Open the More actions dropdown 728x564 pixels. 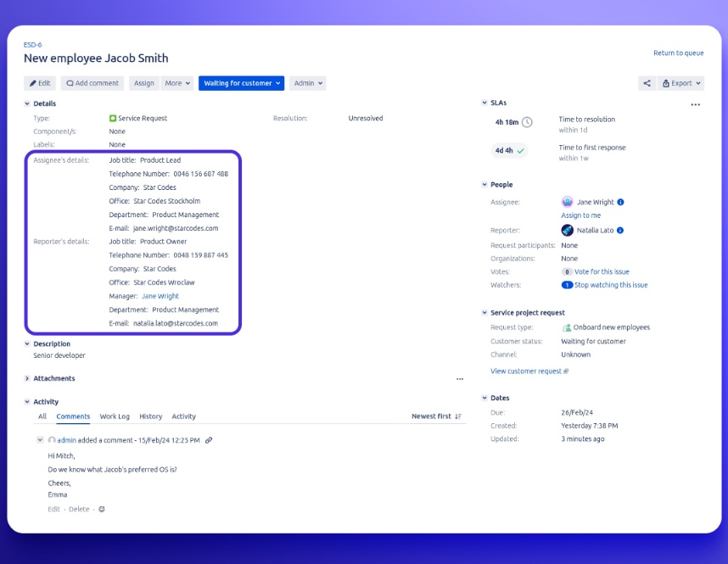click(177, 83)
